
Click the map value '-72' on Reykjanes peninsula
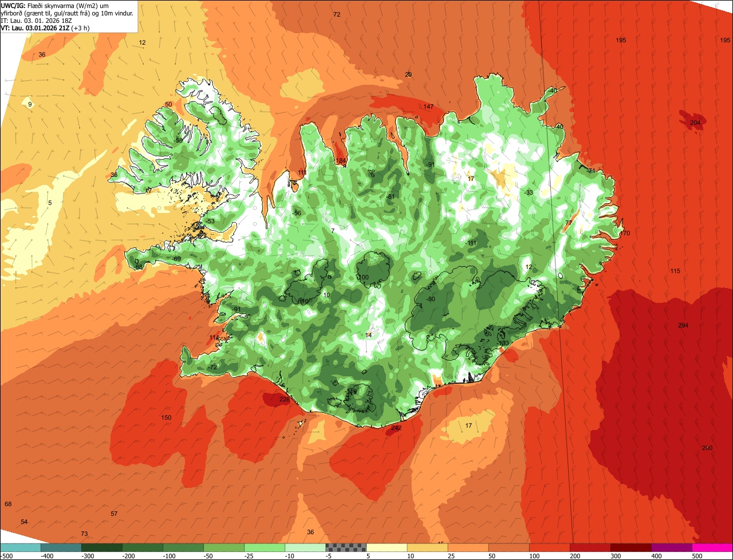click(x=212, y=367)
